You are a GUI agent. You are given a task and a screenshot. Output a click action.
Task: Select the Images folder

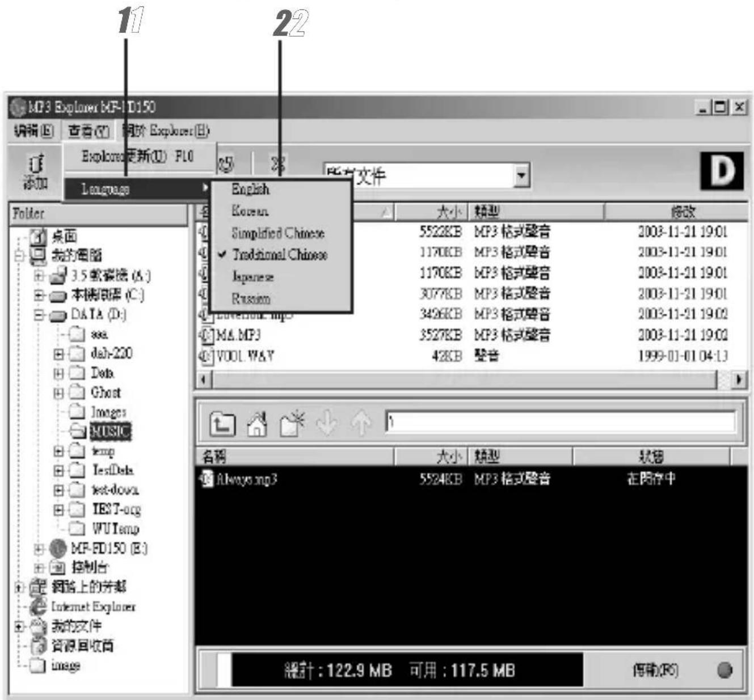point(108,412)
